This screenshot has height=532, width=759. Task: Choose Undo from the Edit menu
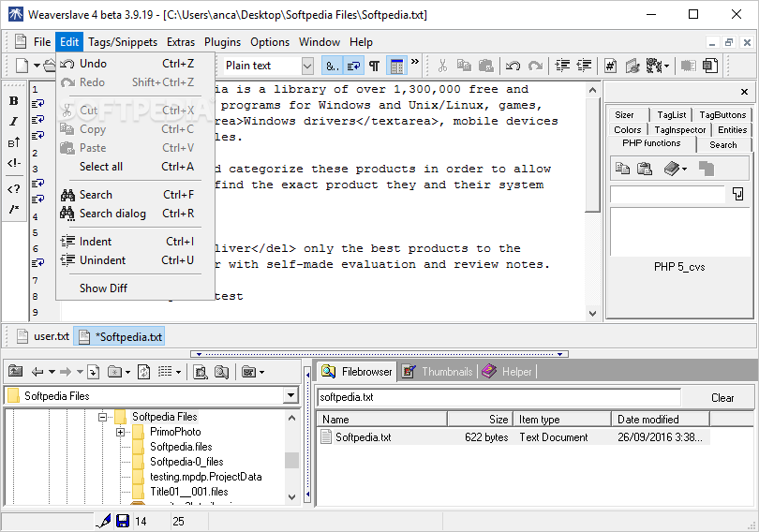click(x=135, y=64)
